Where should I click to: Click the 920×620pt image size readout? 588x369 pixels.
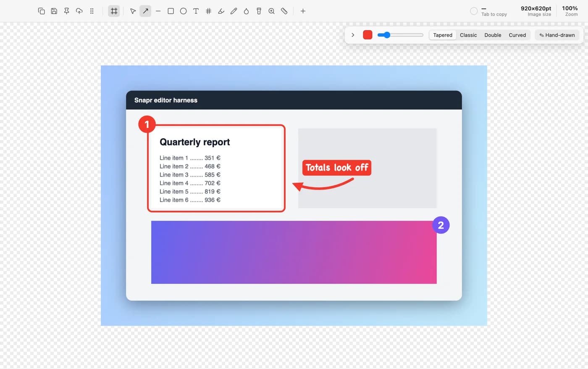click(x=536, y=11)
